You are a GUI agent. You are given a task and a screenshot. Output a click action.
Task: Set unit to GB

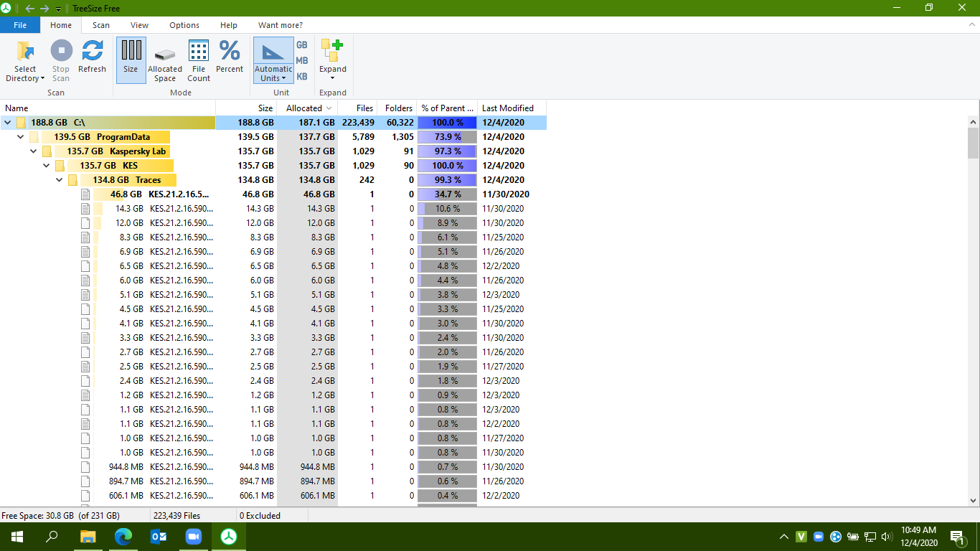coord(302,45)
